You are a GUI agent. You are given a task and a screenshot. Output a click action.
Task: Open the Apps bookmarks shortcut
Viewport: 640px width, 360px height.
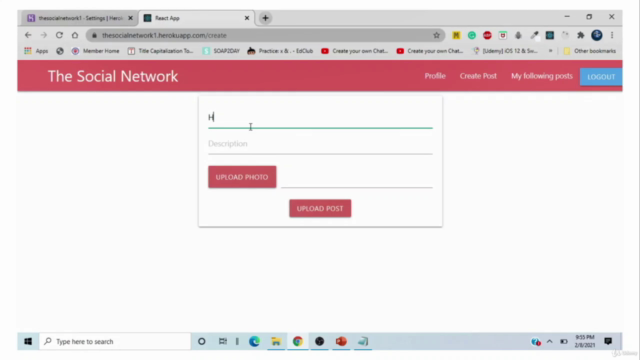coord(36,51)
